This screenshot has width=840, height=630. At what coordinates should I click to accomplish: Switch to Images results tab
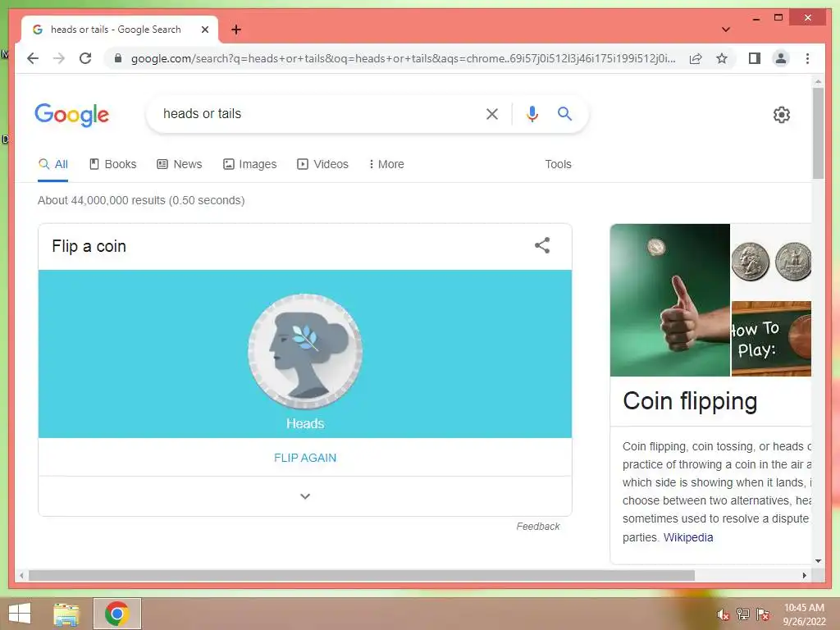(249, 164)
